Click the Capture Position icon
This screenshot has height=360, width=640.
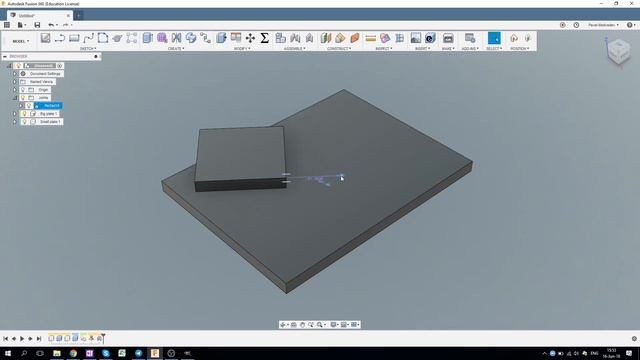(x=514, y=38)
